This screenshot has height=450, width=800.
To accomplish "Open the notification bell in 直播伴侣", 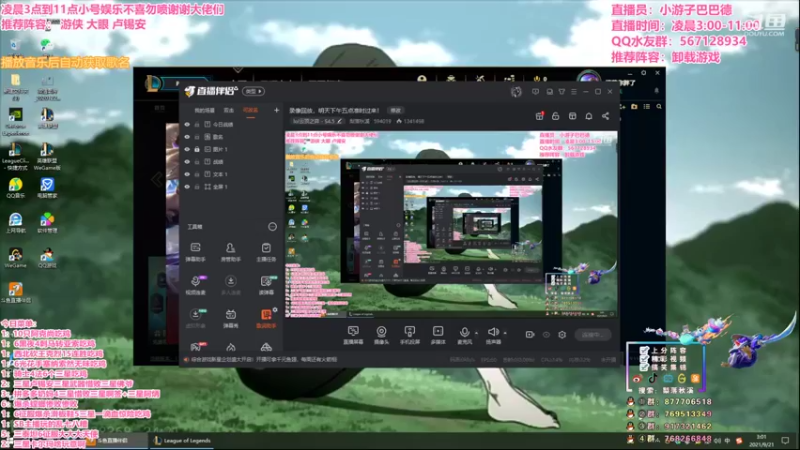I will click(589, 116).
